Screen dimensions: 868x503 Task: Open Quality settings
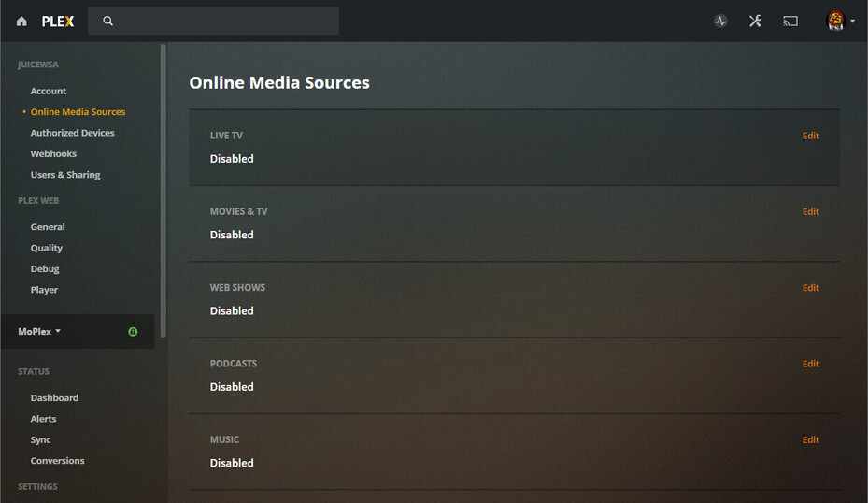tap(47, 248)
